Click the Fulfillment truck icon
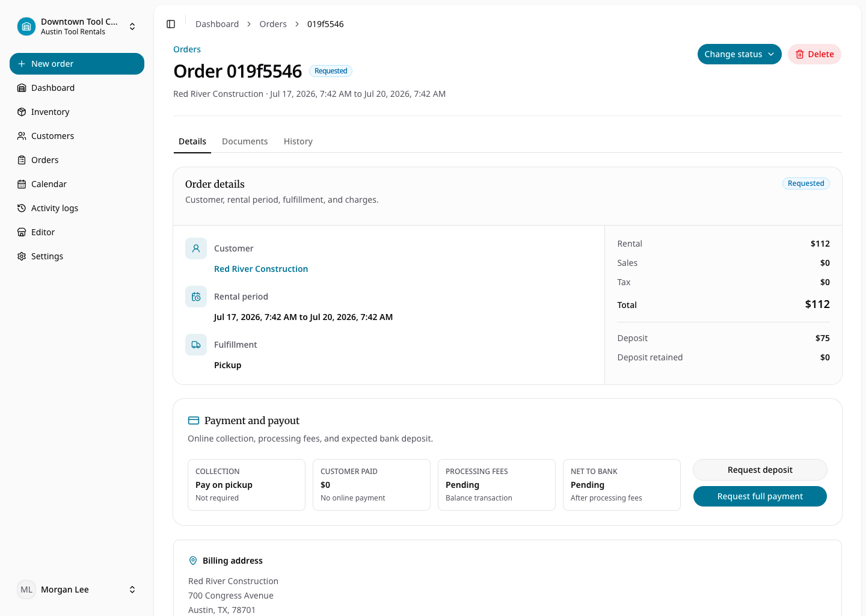 (196, 345)
